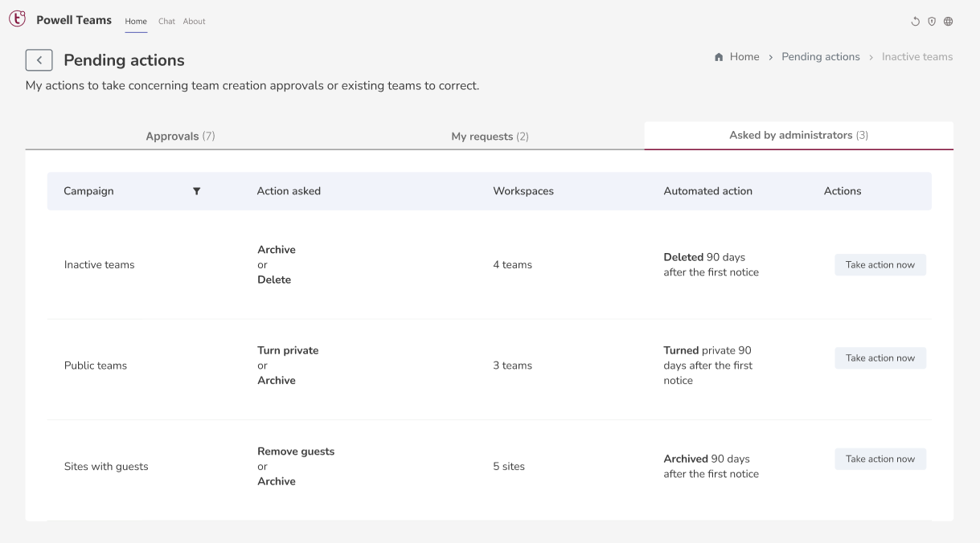This screenshot has width=980, height=543.
Task: Switch to the Chat tab
Action: tap(166, 22)
